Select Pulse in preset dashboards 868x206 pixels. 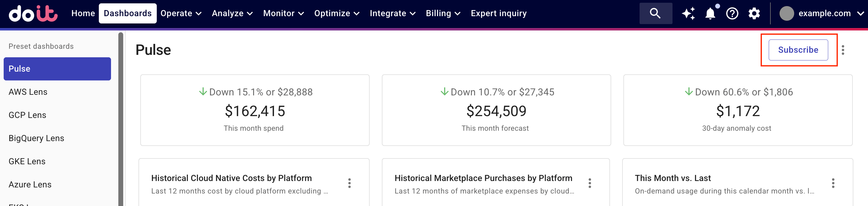[57, 69]
